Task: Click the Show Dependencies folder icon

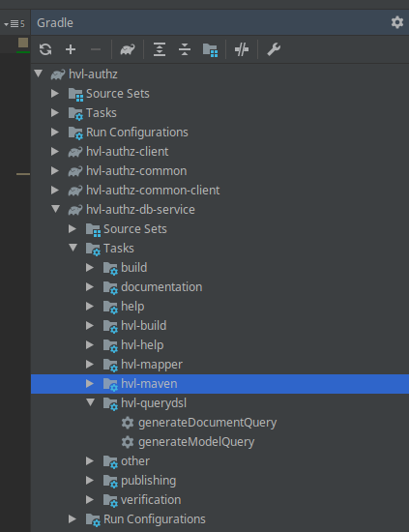Action: 210,50
